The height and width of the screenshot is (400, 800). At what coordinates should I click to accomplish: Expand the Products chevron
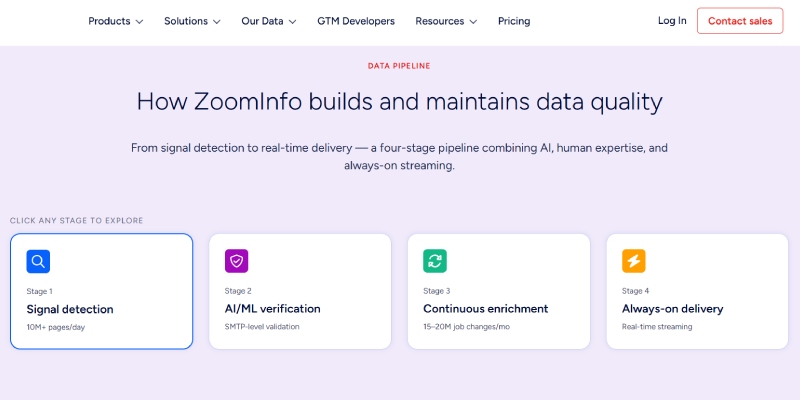(139, 22)
